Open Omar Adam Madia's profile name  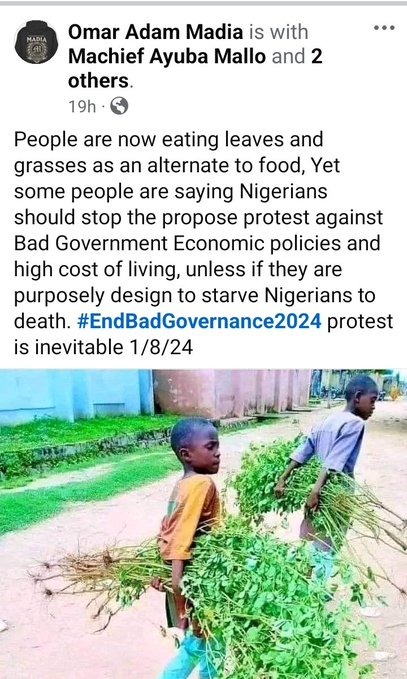pos(155,32)
